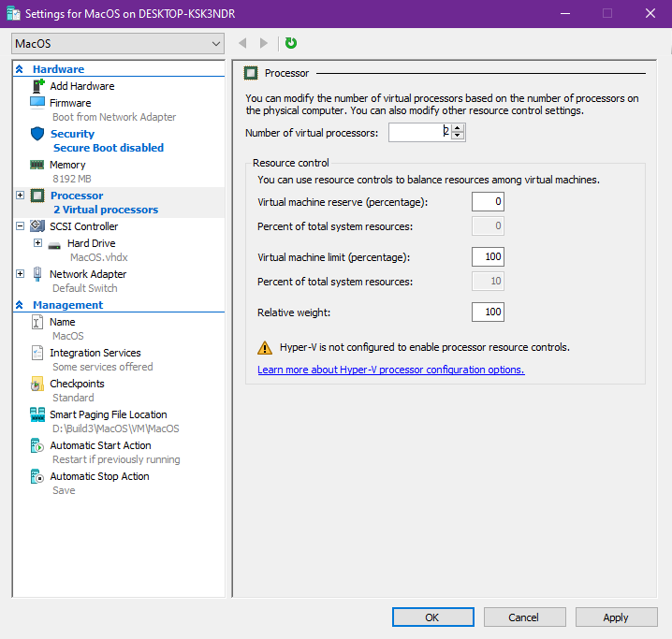Image resolution: width=672 pixels, height=639 pixels.
Task: Click the green refresh icon in toolbar
Action: (x=290, y=43)
